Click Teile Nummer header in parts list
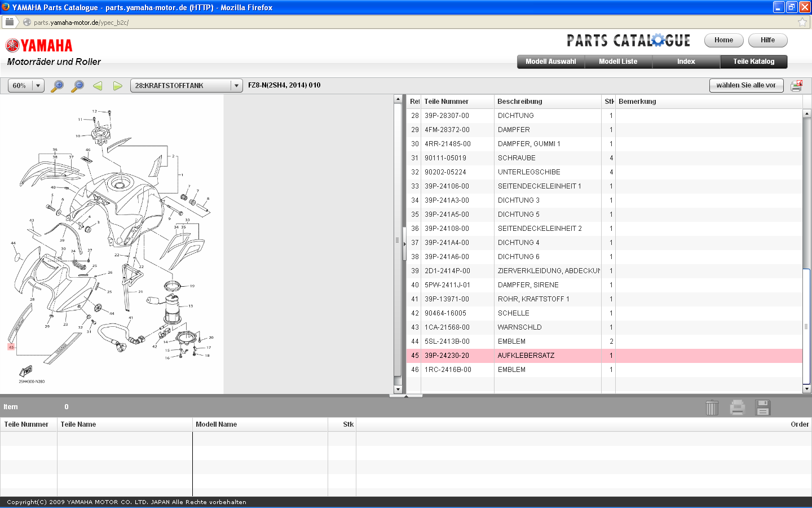 [457, 102]
